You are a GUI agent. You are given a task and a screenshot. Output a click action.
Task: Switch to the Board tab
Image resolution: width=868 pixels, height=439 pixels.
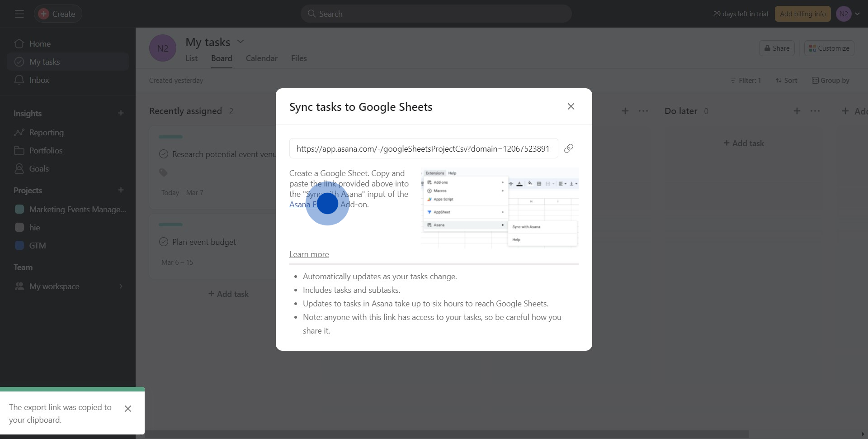click(222, 58)
